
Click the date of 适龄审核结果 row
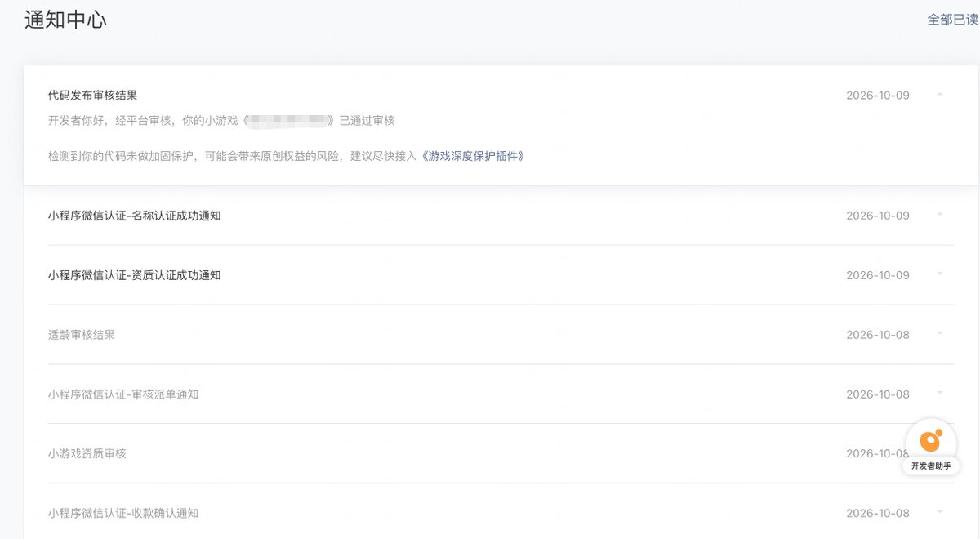(878, 335)
